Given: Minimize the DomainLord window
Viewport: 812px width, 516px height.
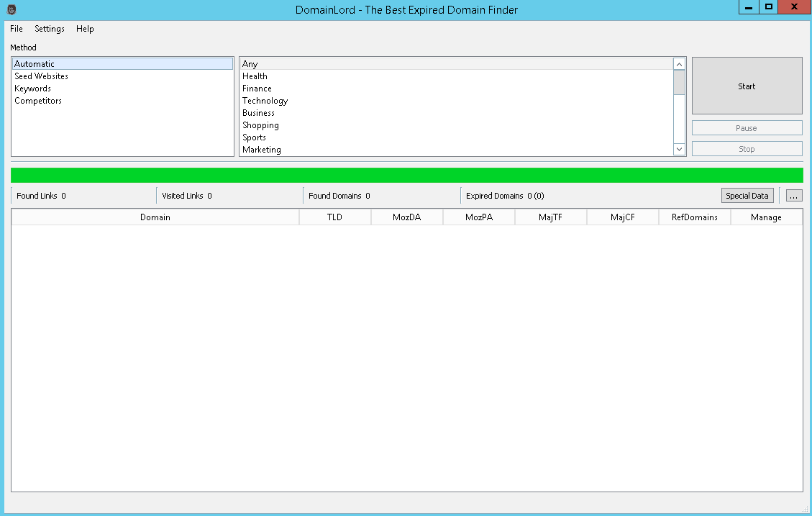Looking at the screenshot, I should pyautogui.click(x=749, y=7).
